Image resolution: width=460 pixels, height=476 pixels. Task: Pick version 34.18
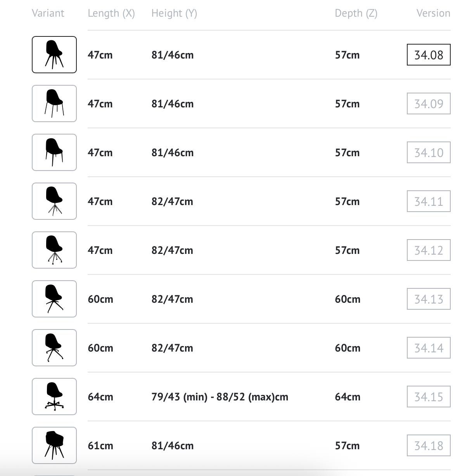(429, 445)
